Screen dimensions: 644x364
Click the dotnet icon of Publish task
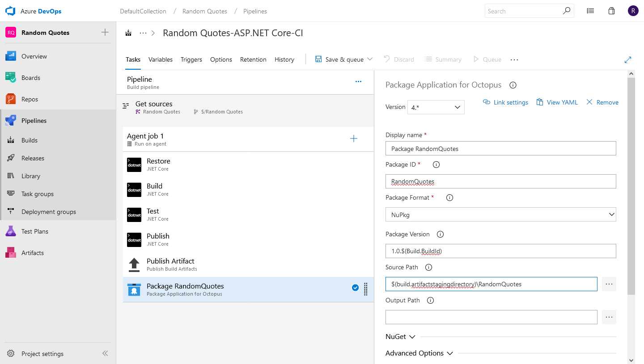pyautogui.click(x=134, y=240)
